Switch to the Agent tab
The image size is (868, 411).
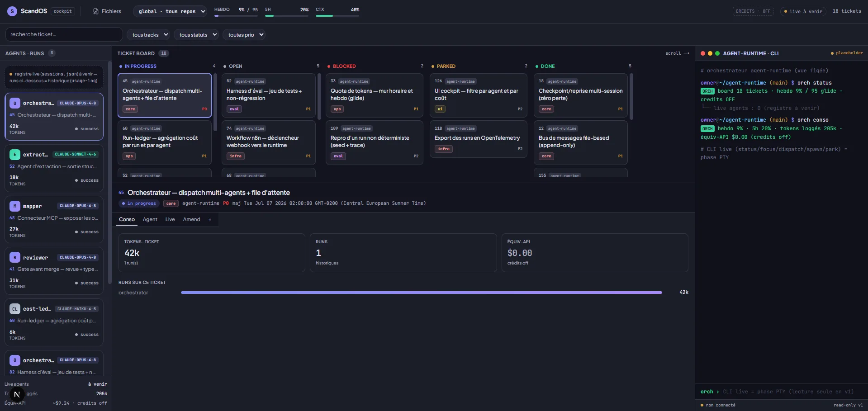[x=150, y=219]
